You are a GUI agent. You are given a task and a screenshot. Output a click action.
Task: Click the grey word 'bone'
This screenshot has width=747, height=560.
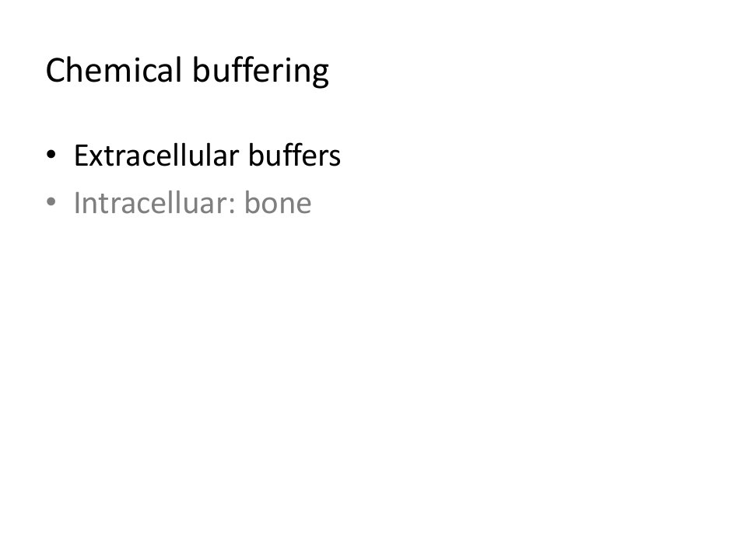(278, 203)
